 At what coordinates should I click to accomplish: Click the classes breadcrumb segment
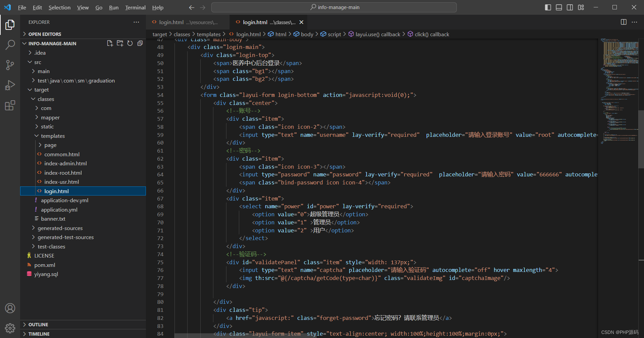coord(182,34)
